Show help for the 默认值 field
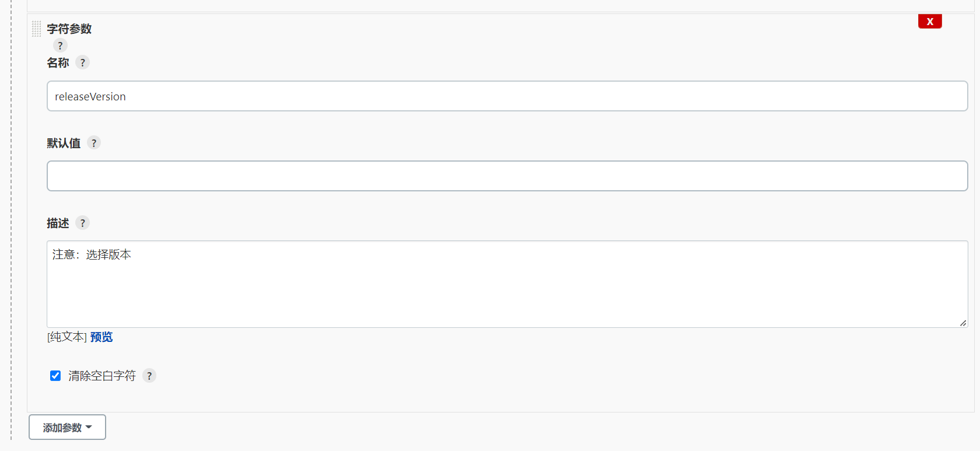The width and height of the screenshot is (980, 451). 94,143
